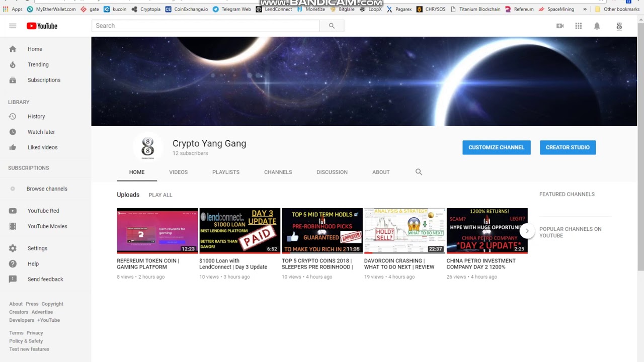Open the 'CHINA PETRO INVESTMENT COMPANY' title
644x362 pixels.
pyautogui.click(x=481, y=264)
